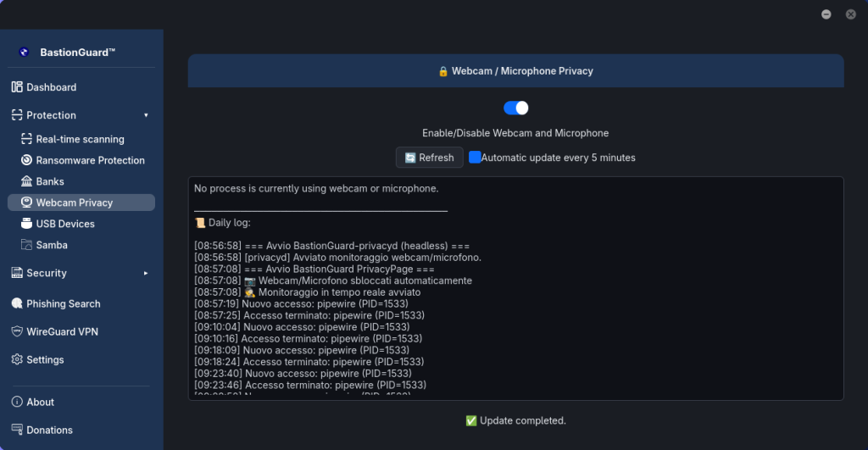Click the Security menu label
This screenshot has height=450, width=868.
[x=47, y=273]
